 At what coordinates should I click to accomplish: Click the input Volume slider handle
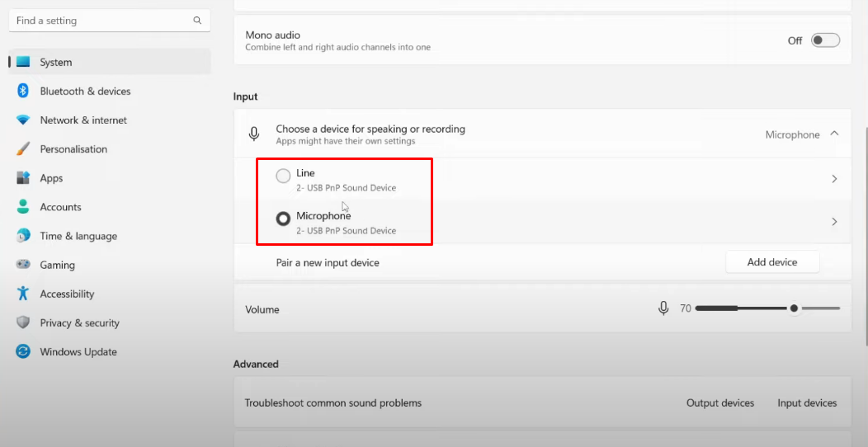pyautogui.click(x=794, y=308)
